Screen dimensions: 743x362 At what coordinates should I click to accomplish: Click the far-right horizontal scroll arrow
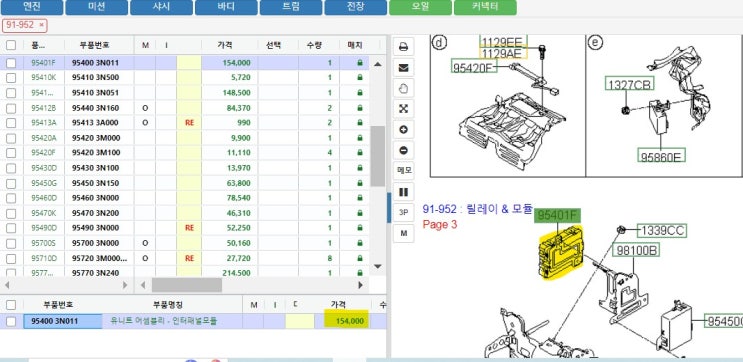click(x=360, y=285)
